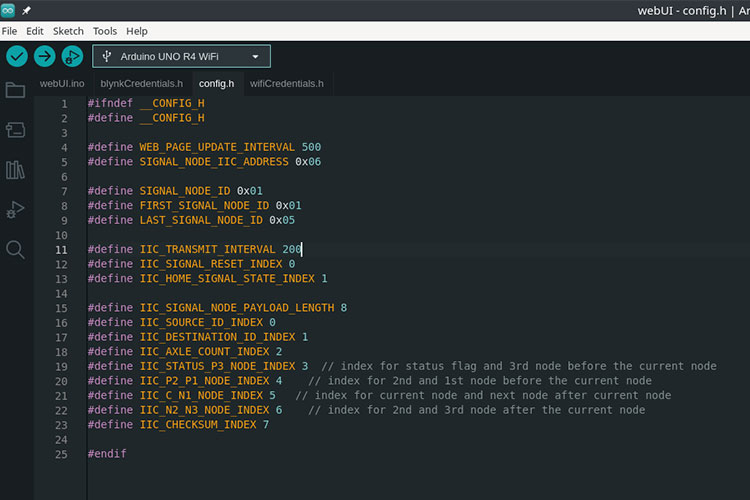The image size is (750, 500).
Task: Open the Help menu
Action: click(137, 31)
